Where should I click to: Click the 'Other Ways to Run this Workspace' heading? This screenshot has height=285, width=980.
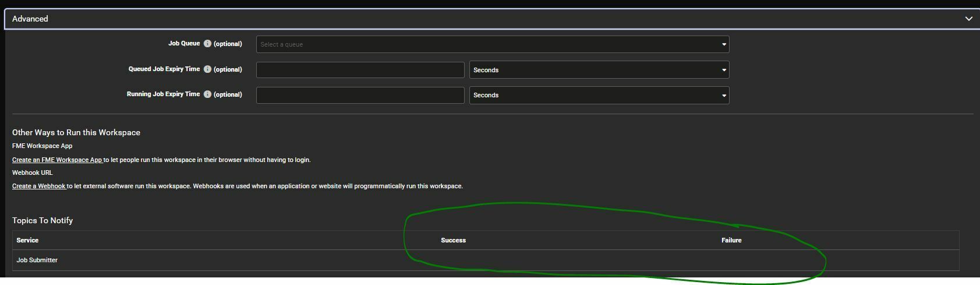(76, 133)
